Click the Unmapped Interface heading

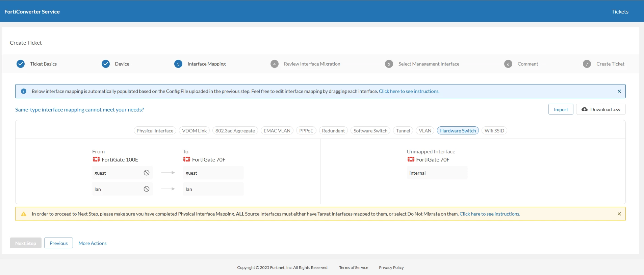pos(431,151)
